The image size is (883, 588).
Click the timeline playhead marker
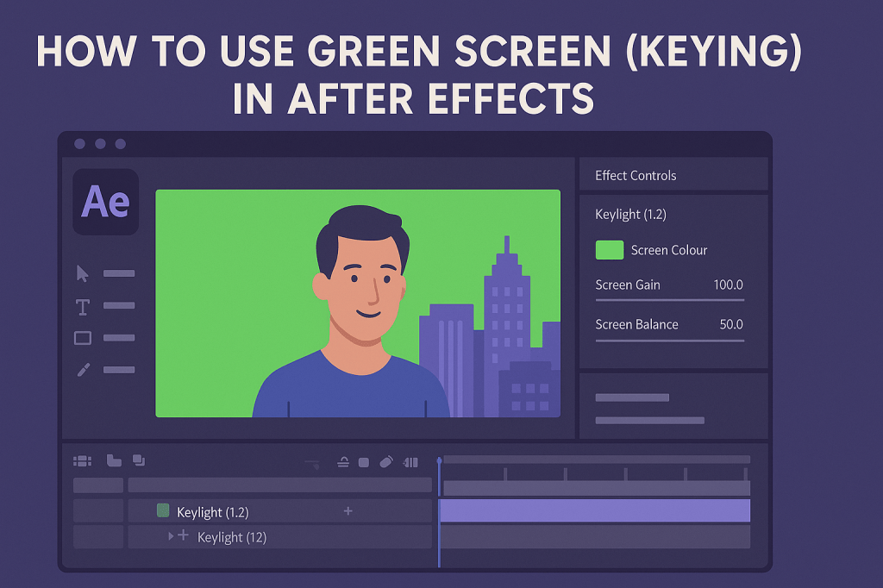(439, 460)
